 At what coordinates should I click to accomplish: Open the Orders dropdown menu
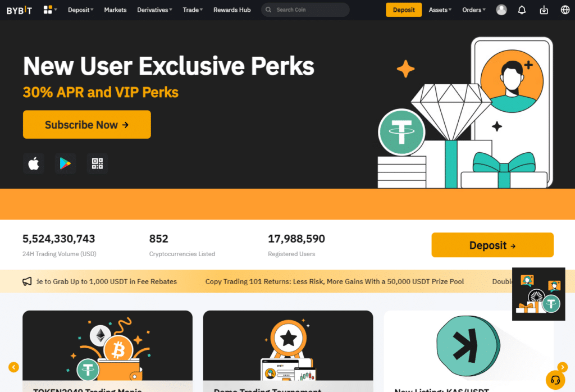click(474, 10)
